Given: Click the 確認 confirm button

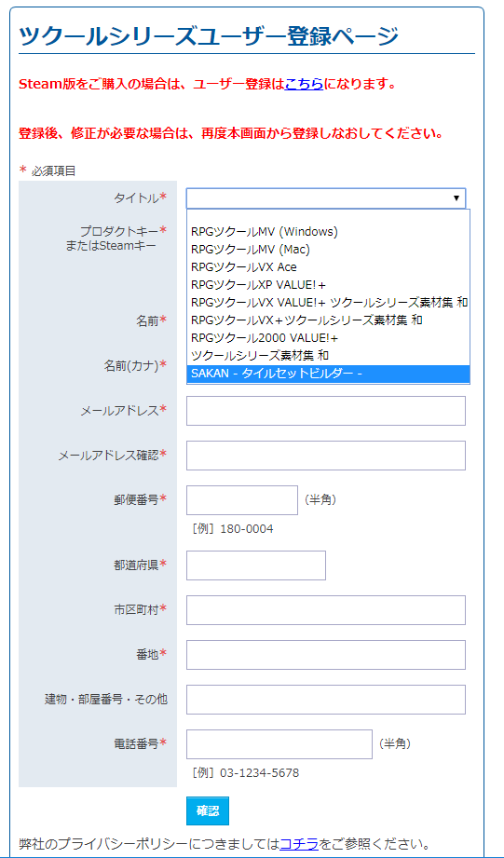Looking at the screenshot, I should pyautogui.click(x=208, y=810).
